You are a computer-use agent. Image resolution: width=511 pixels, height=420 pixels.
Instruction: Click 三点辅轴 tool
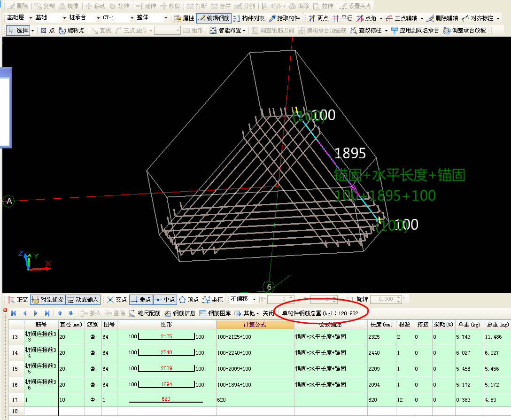tap(402, 18)
